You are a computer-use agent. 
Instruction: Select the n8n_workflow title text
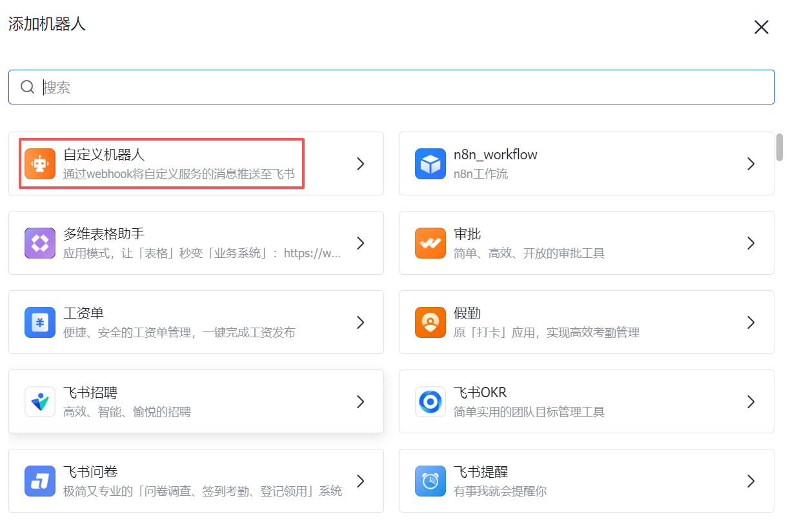coord(496,155)
